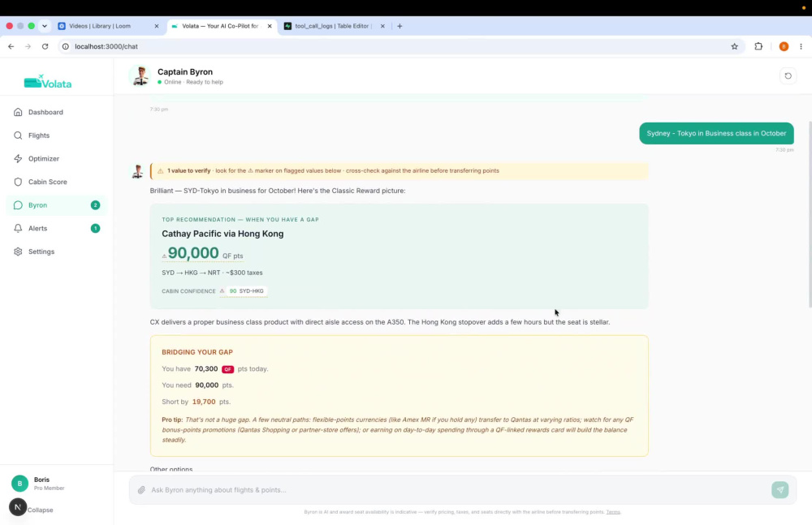The height and width of the screenshot is (525, 812).
Task: Open the Dashboard sidebar item
Action: [57, 112]
